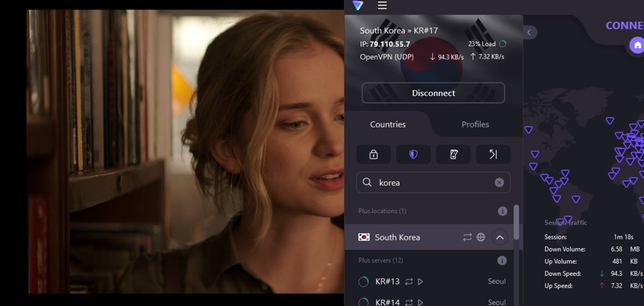The height and width of the screenshot is (306, 644).
Task: Clear the korea search text
Action: point(499,182)
